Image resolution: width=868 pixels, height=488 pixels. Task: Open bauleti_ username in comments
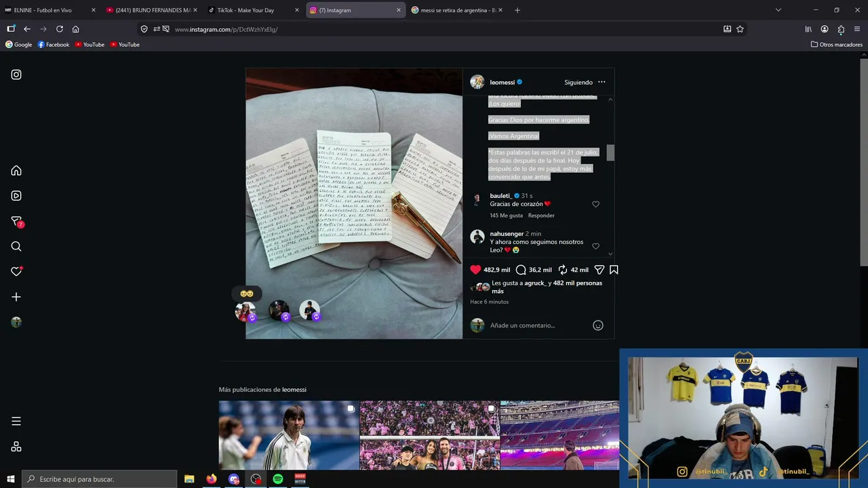tap(500, 196)
